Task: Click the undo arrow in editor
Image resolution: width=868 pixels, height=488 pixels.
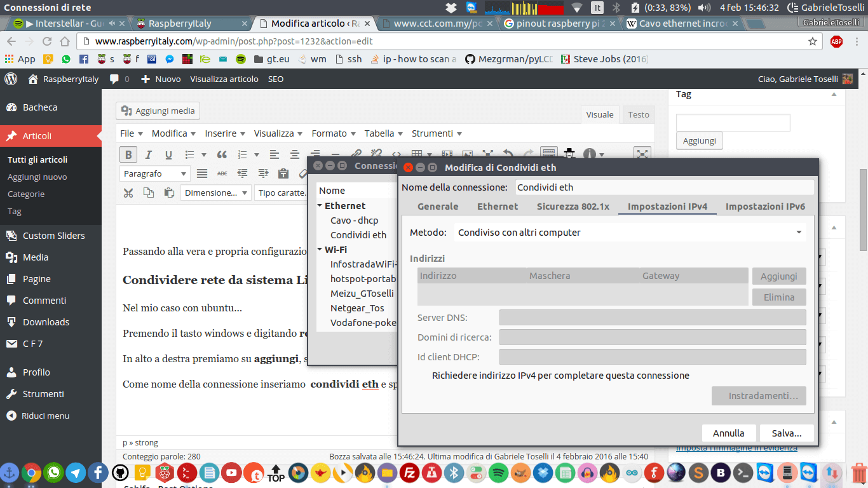Action: click(508, 153)
